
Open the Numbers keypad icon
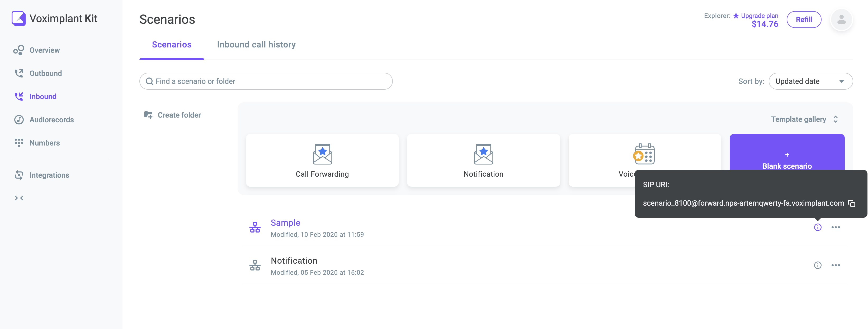tap(19, 143)
